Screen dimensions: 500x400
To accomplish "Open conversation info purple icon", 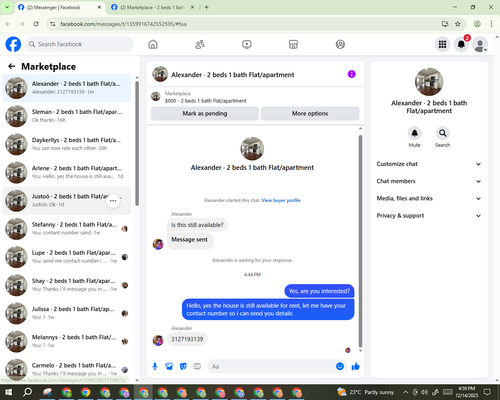I will (352, 74).
